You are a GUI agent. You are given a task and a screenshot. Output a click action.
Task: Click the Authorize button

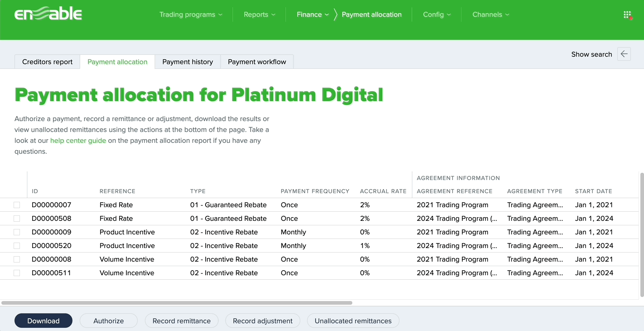(109, 321)
